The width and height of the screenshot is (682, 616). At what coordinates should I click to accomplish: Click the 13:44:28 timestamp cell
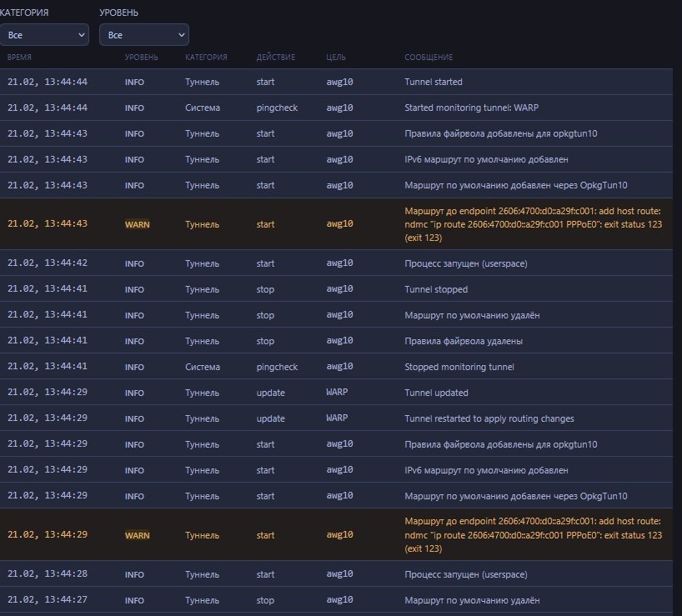click(x=48, y=574)
